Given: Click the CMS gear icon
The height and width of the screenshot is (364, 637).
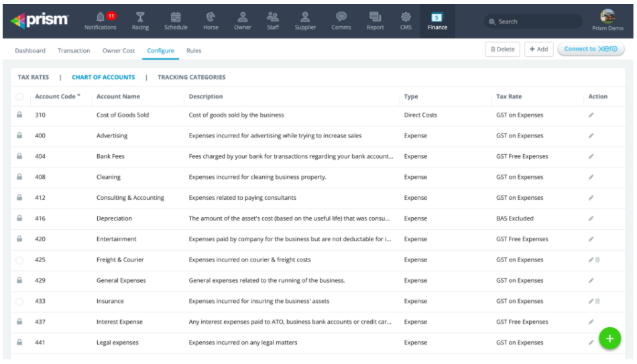Looking at the screenshot, I should coord(406,17).
